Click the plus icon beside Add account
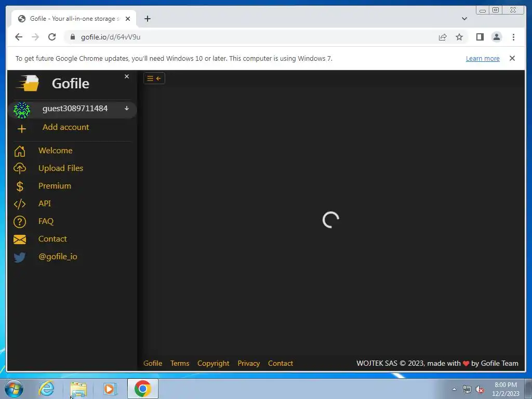 click(x=22, y=129)
